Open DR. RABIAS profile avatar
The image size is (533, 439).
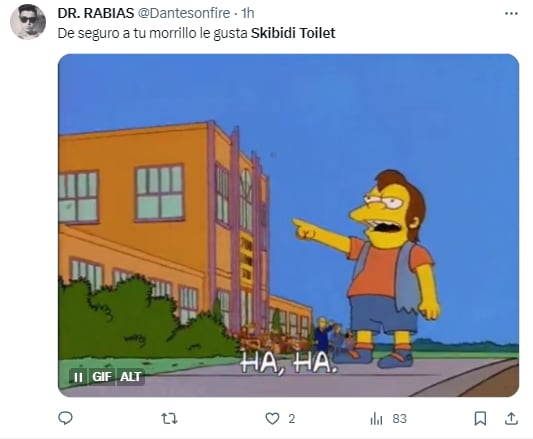pos(28,22)
